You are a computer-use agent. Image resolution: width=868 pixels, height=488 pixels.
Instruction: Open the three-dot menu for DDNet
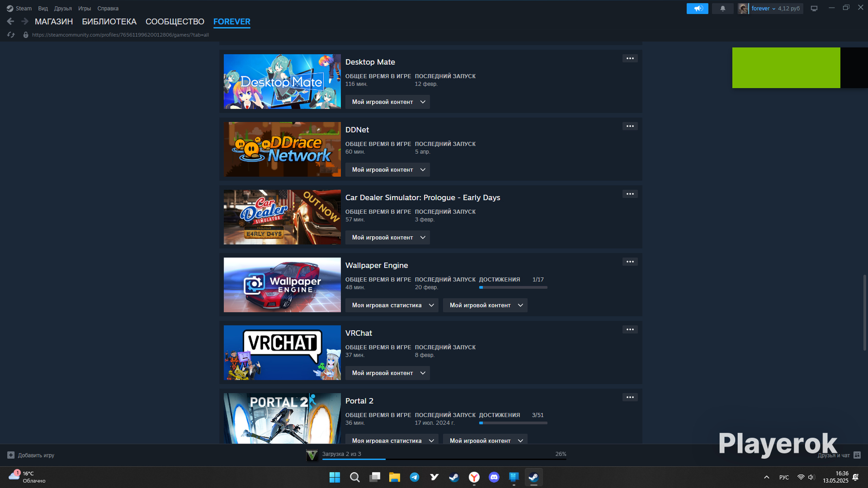click(x=630, y=126)
